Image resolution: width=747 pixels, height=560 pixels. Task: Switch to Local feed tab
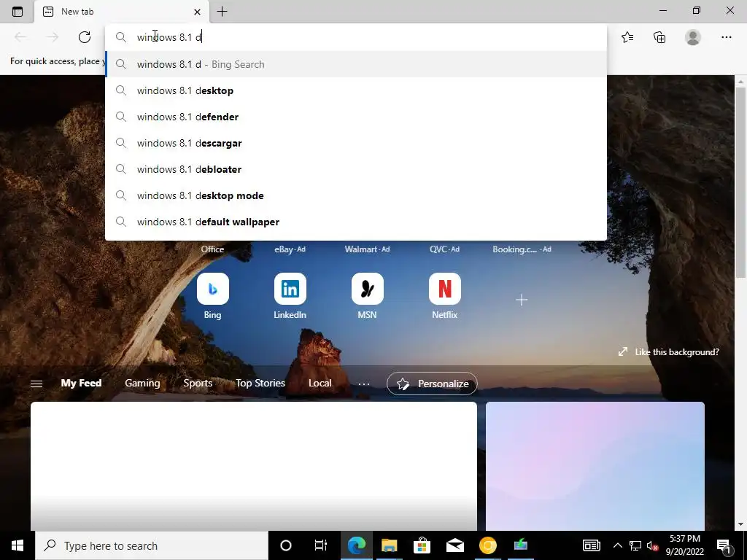tap(320, 383)
